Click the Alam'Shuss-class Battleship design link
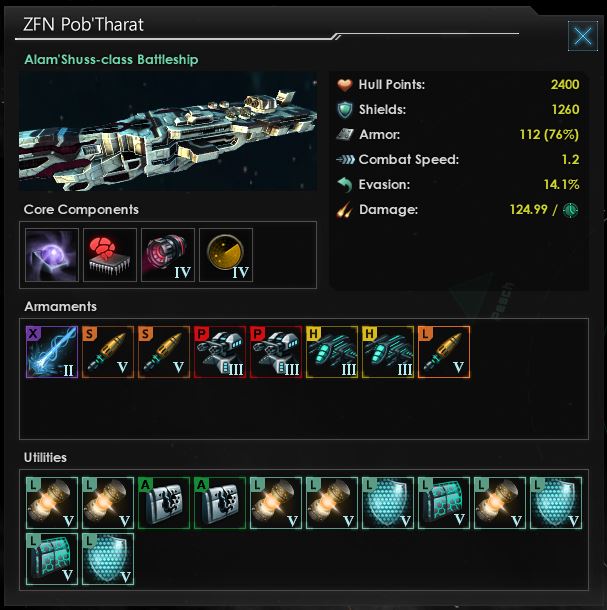Viewport: 607px width, 610px height. [x=111, y=60]
